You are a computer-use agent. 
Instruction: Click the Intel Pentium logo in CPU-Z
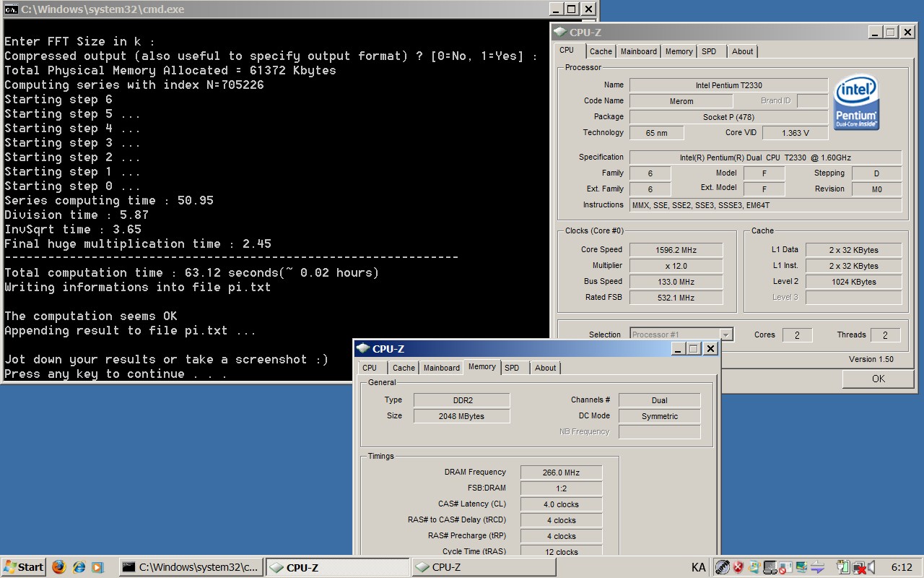click(x=856, y=102)
